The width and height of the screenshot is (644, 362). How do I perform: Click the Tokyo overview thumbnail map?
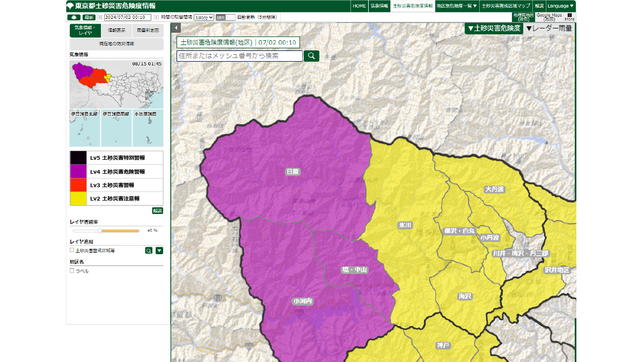[x=116, y=85]
